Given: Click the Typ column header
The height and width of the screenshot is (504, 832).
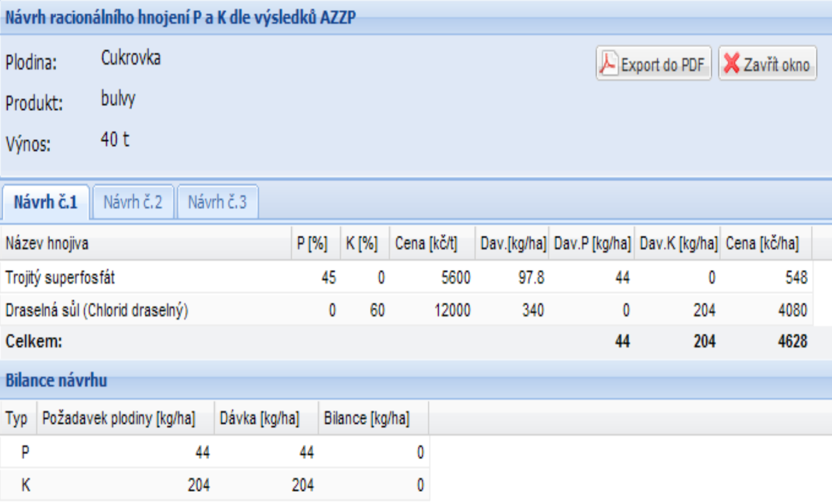Looking at the screenshot, I should [x=18, y=418].
